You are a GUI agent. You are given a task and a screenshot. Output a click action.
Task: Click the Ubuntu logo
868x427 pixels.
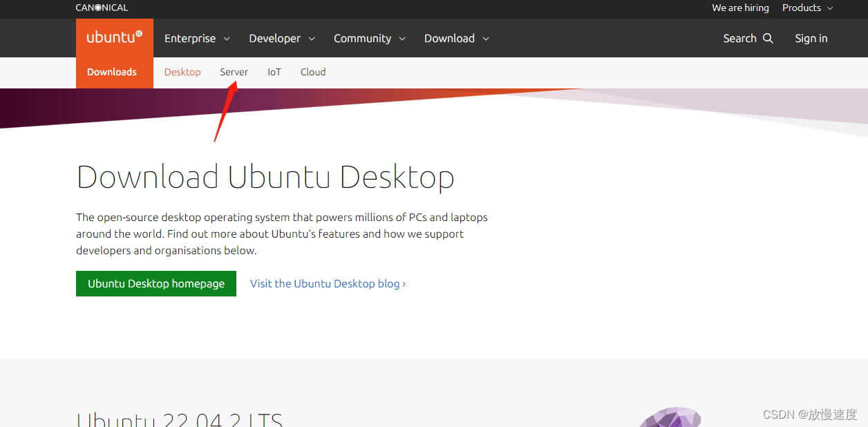(x=115, y=38)
